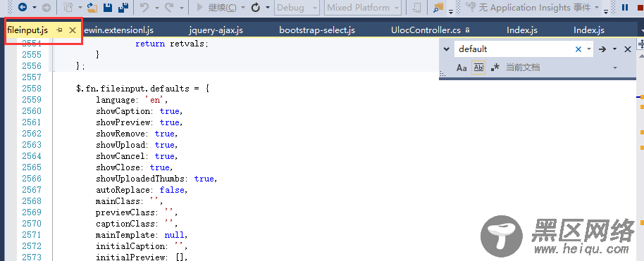Click the 'captionClass' code line
The width and height of the screenshot is (644, 261).
[x=137, y=224]
